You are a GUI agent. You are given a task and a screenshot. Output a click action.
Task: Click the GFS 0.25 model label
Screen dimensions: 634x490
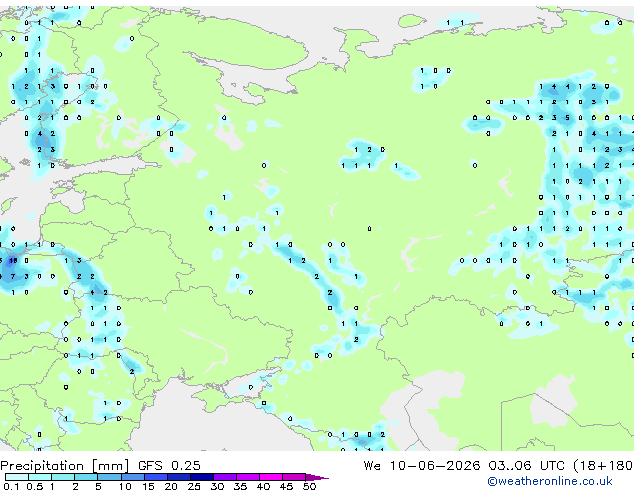[169, 466]
